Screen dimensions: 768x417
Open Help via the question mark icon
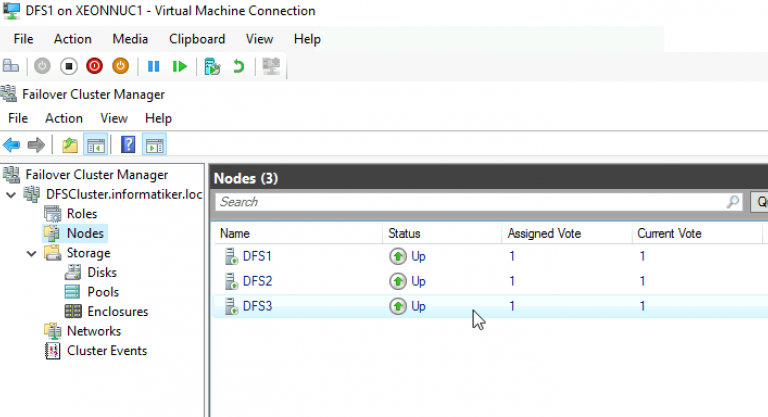click(128, 145)
